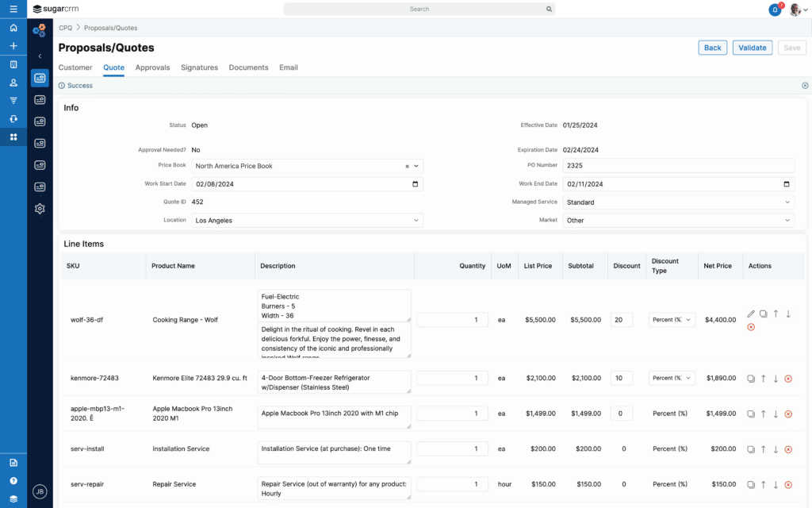Image resolution: width=812 pixels, height=508 pixels.
Task: Move the Kenmore Elite 72483 line up
Action: coord(764,379)
